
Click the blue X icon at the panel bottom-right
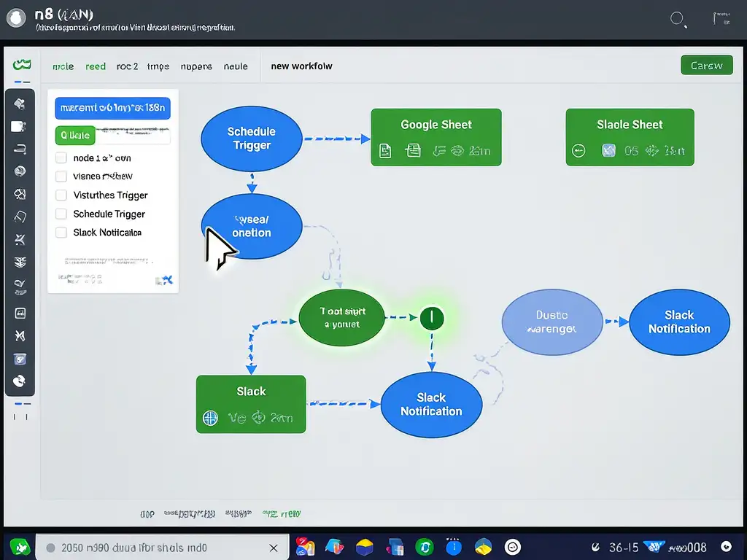pos(167,279)
